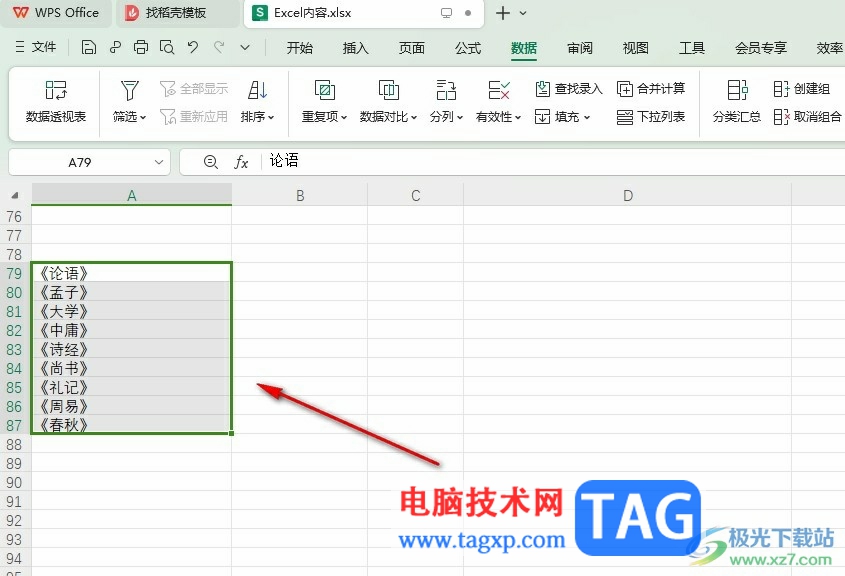Viewport: 845px width, 576px height.
Task: Click the Sort (排序) icon
Action: [257, 90]
